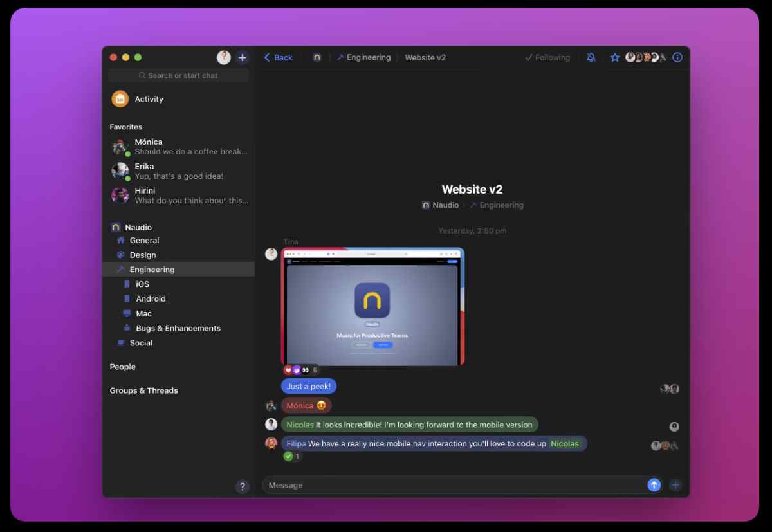Expand the People section

coord(122,367)
